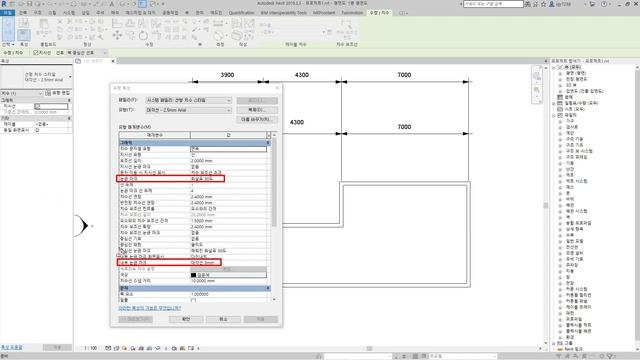Viewport: 640px width, 360px height.
Task: Open the 패밀리(F) family dropdown
Action: [x=189, y=100]
